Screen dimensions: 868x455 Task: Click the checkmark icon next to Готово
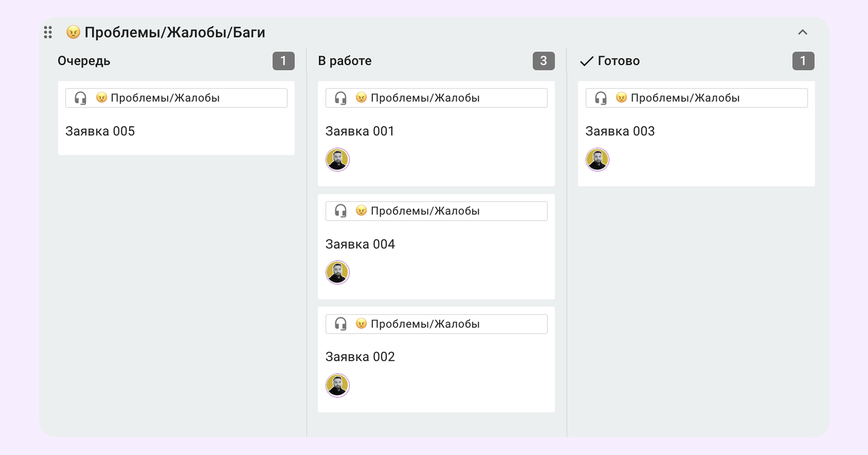click(587, 61)
